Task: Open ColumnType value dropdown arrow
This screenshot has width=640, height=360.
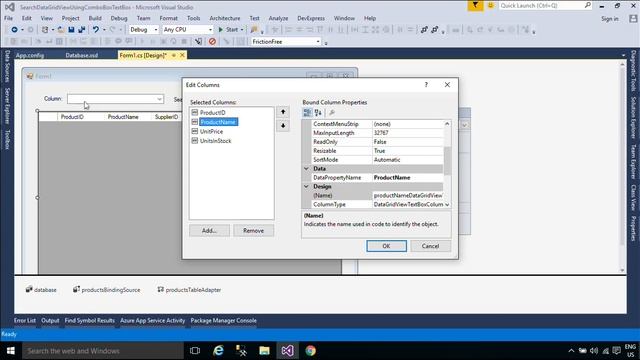Action: (x=447, y=204)
